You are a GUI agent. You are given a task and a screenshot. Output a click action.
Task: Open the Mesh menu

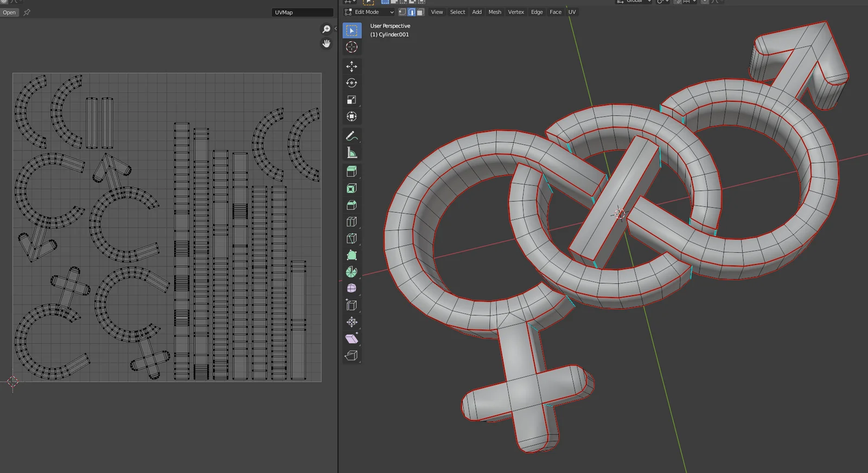pos(495,12)
